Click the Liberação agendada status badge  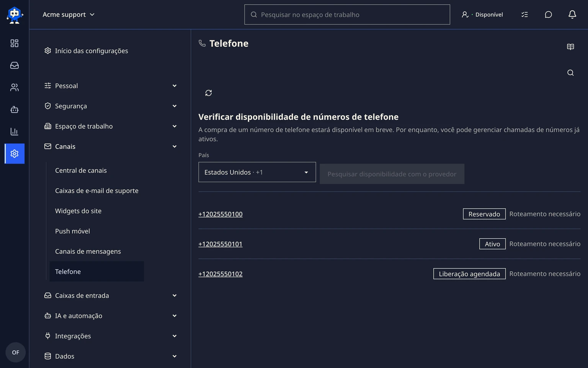click(x=469, y=274)
